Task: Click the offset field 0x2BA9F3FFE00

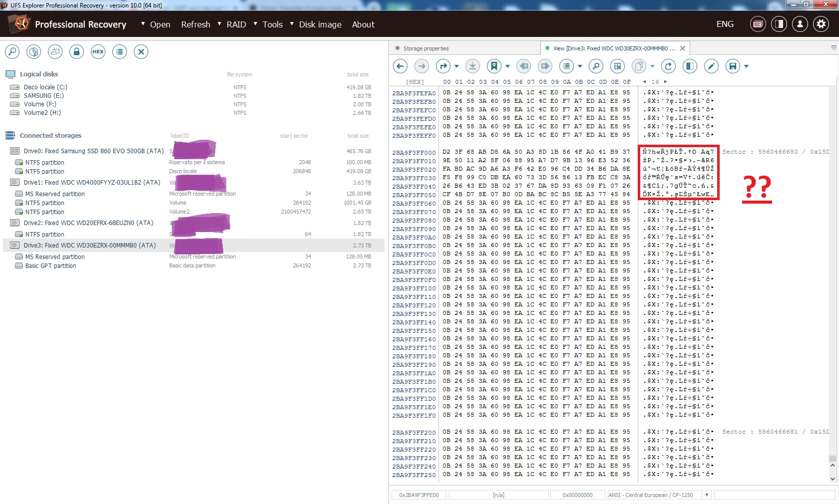Action: click(x=419, y=495)
